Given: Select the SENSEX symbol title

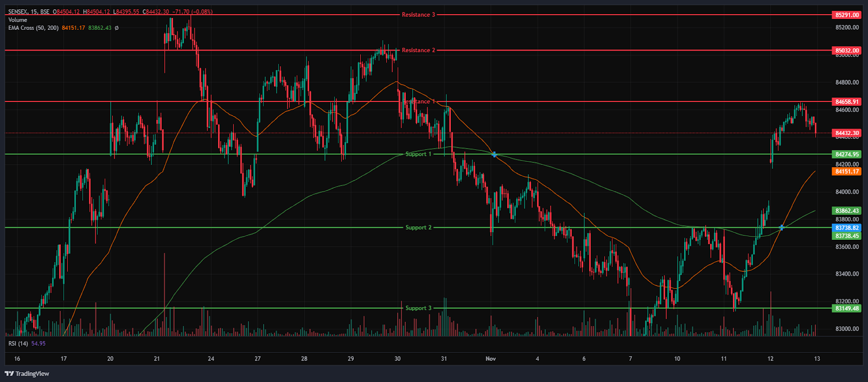Looking at the screenshot, I should [x=19, y=11].
